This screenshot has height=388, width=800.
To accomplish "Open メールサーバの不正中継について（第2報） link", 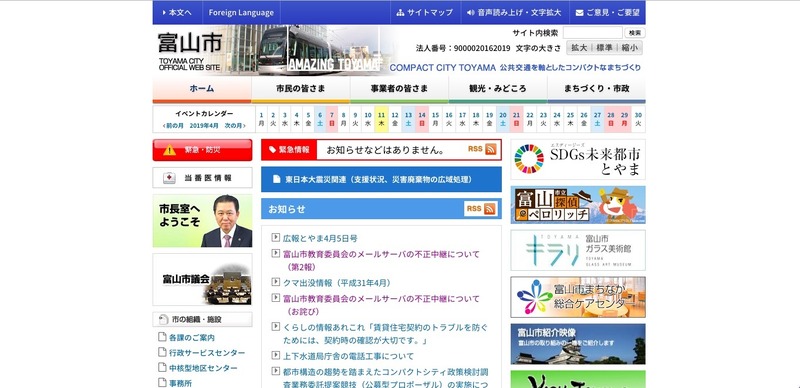I will [381, 260].
